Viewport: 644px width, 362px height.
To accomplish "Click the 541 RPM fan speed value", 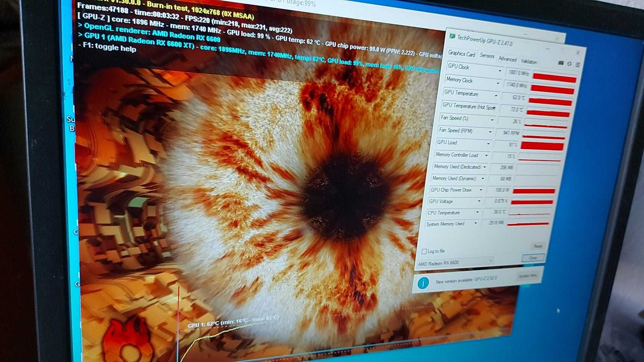I will pos(511,133).
